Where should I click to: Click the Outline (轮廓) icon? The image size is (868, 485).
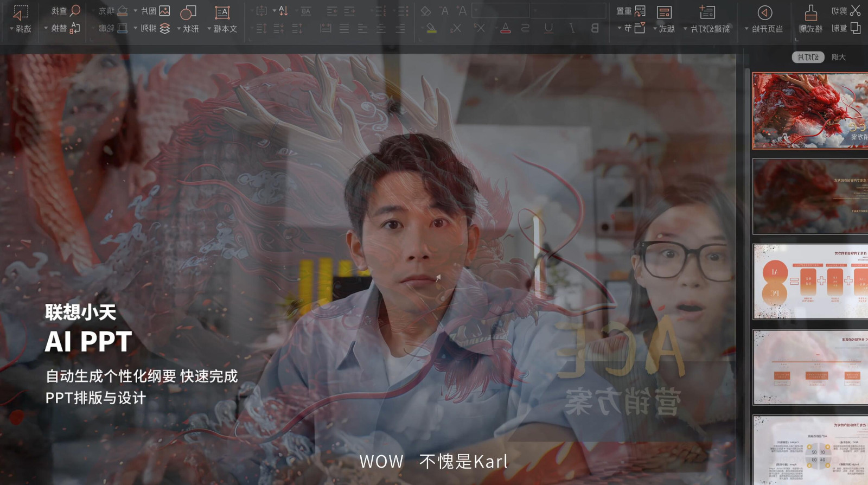[123, 28]
